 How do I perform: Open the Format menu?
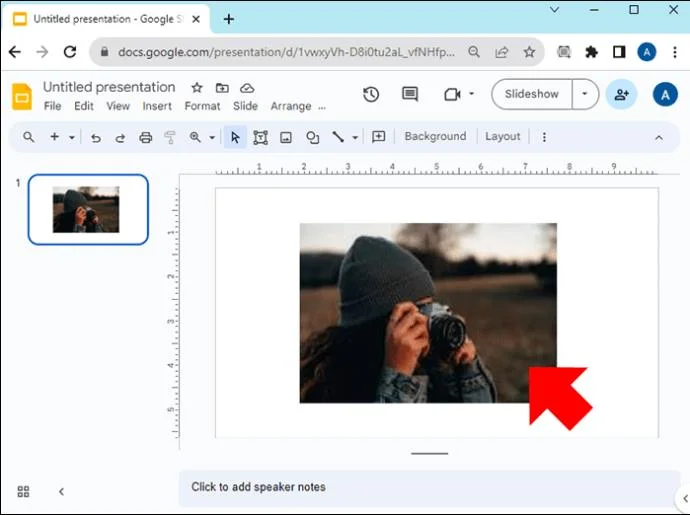202,106
